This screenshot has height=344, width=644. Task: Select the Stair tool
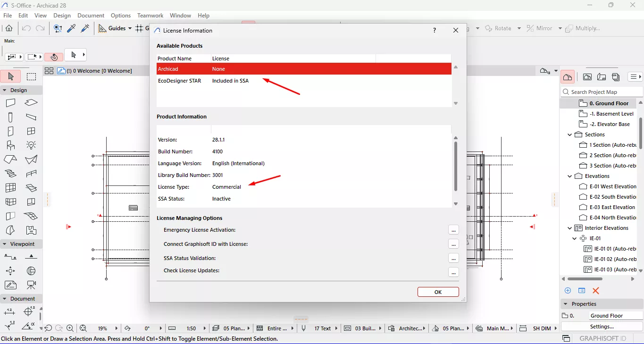(x=10, y=174)
